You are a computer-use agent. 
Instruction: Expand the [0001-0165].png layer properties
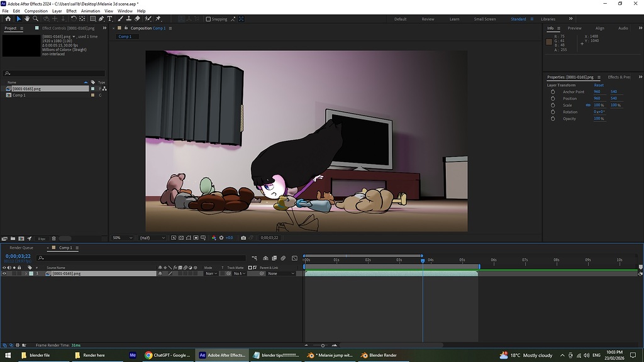(x=26, y=273)
